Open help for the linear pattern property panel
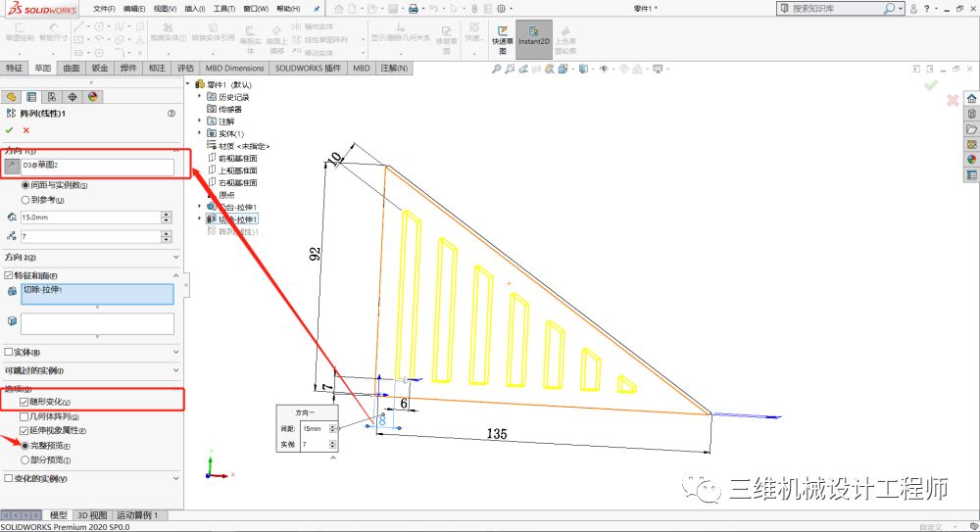This screenshot has height=532, width=980. point(171,113)
